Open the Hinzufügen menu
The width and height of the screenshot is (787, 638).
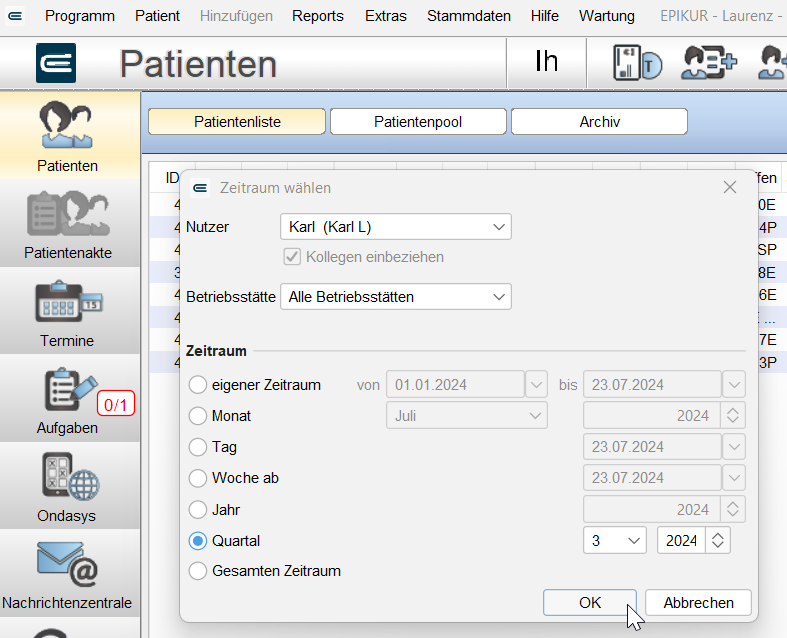point(236,16)
